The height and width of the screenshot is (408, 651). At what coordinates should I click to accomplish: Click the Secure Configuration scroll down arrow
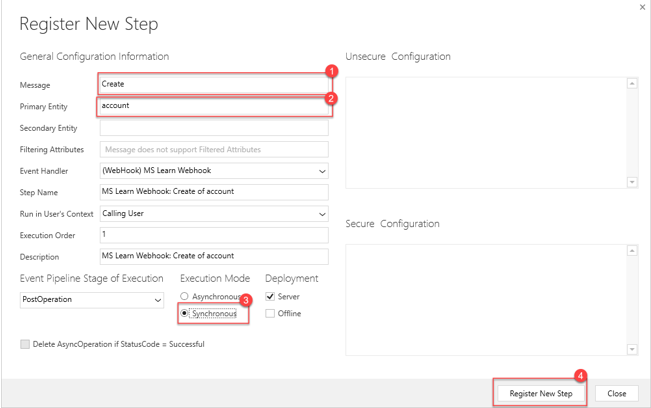click(x=632, y=349)
